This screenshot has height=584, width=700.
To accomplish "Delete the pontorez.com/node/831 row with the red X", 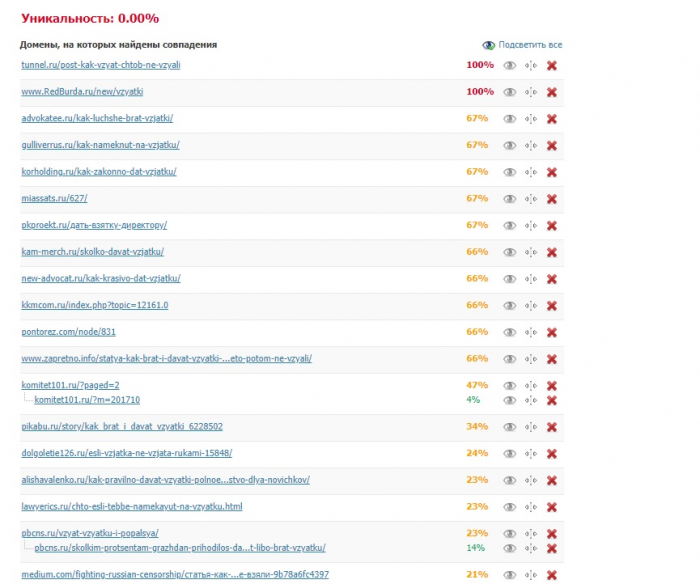I will (552, 333).
